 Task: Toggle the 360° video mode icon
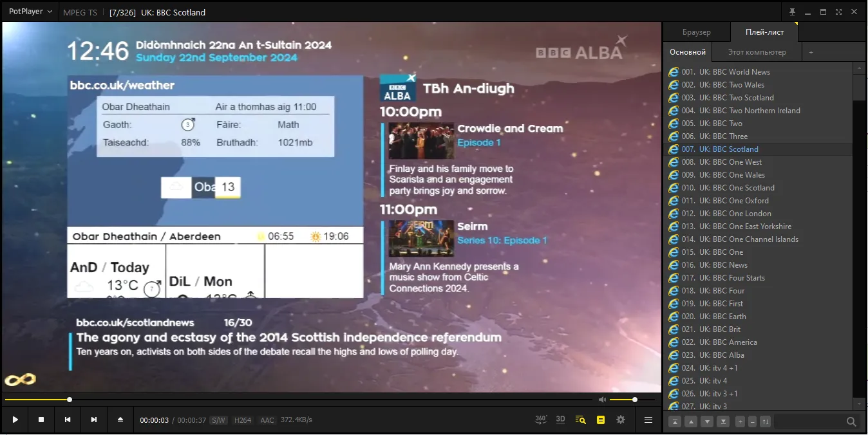click(x=541, y=420)
